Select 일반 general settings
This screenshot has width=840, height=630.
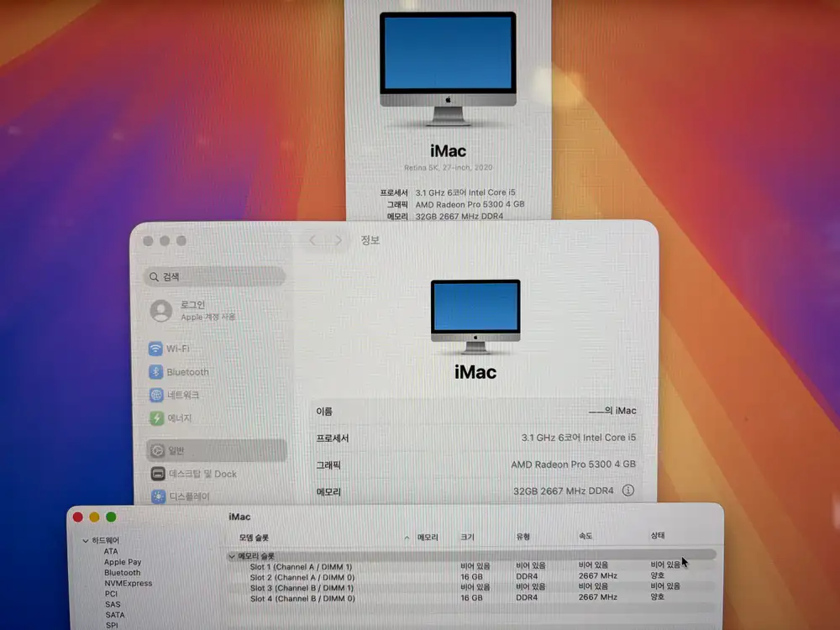click(x=217, y=450)
